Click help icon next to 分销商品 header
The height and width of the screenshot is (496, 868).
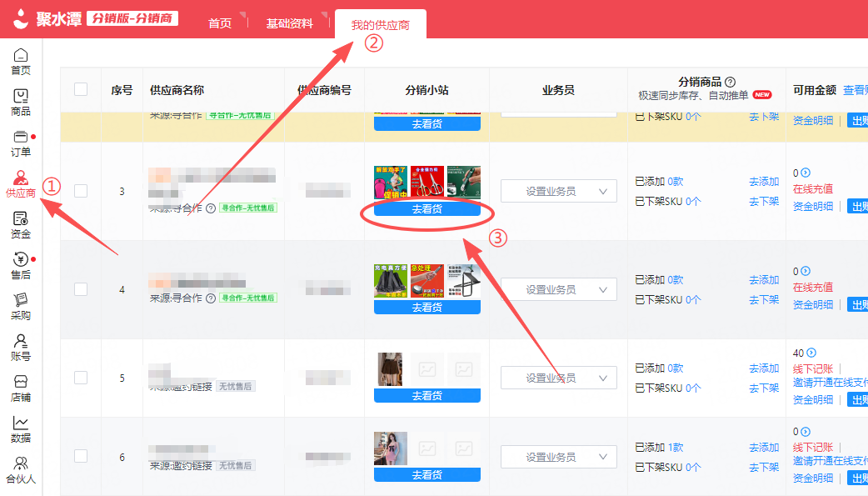(x=730, y=82)
